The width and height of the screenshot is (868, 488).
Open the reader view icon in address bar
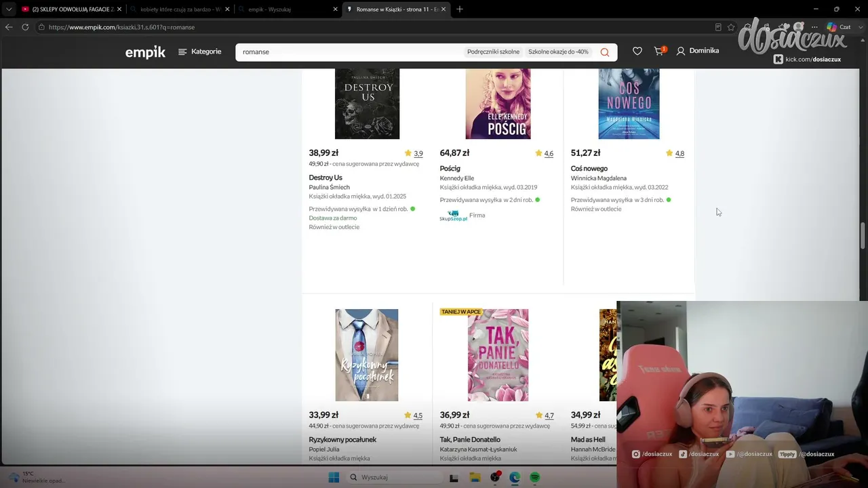718,27
